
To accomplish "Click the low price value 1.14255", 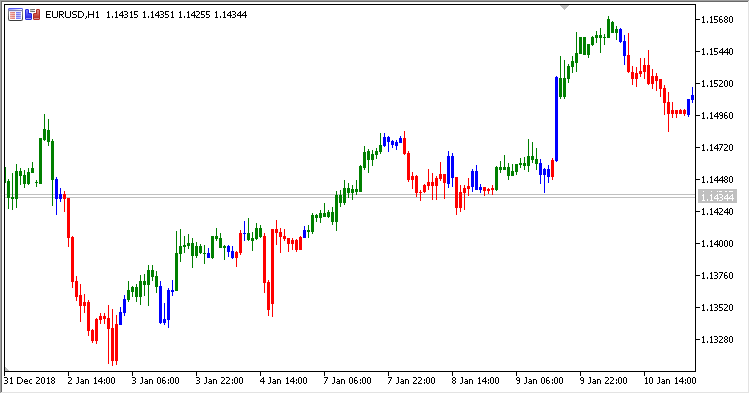I will pyautogui.click(x=194, y=15).
